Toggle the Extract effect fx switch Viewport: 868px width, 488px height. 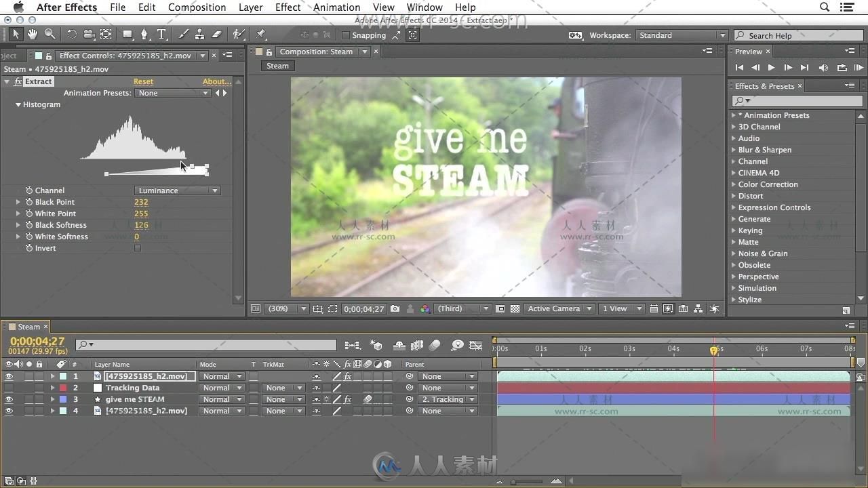18,81
